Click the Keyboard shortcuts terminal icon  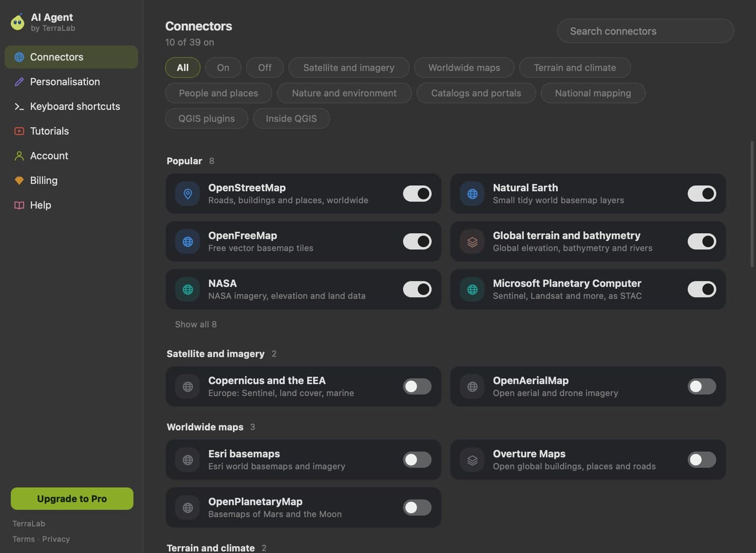(x=19, y=106)
